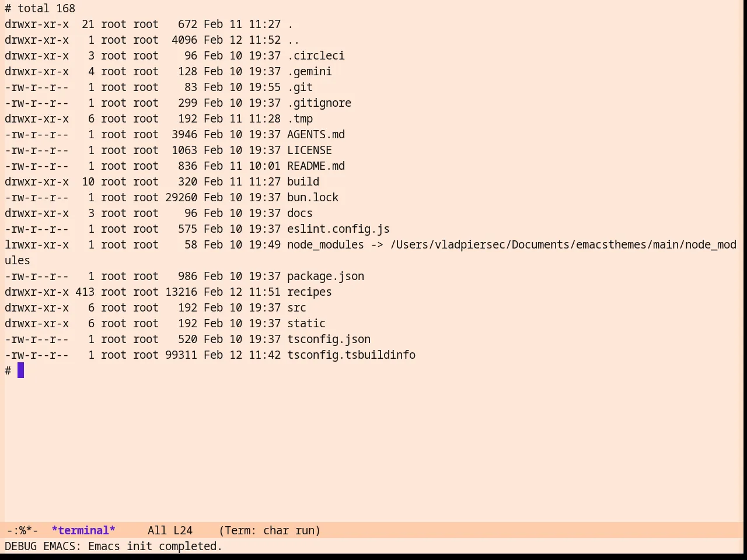
Task: Click the 99311 file size value
Action: click(181, 355)
